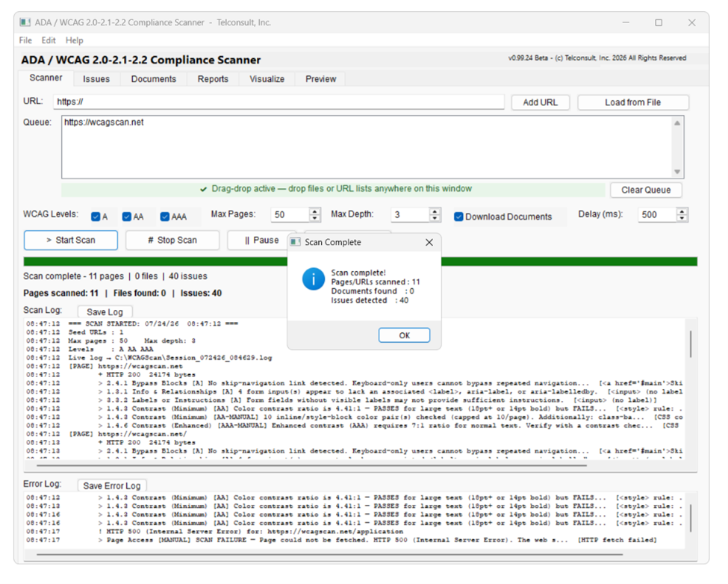The image size is (728, 584).
Task: Disable the Download Documents checkbox
Action: coord(458,217)
